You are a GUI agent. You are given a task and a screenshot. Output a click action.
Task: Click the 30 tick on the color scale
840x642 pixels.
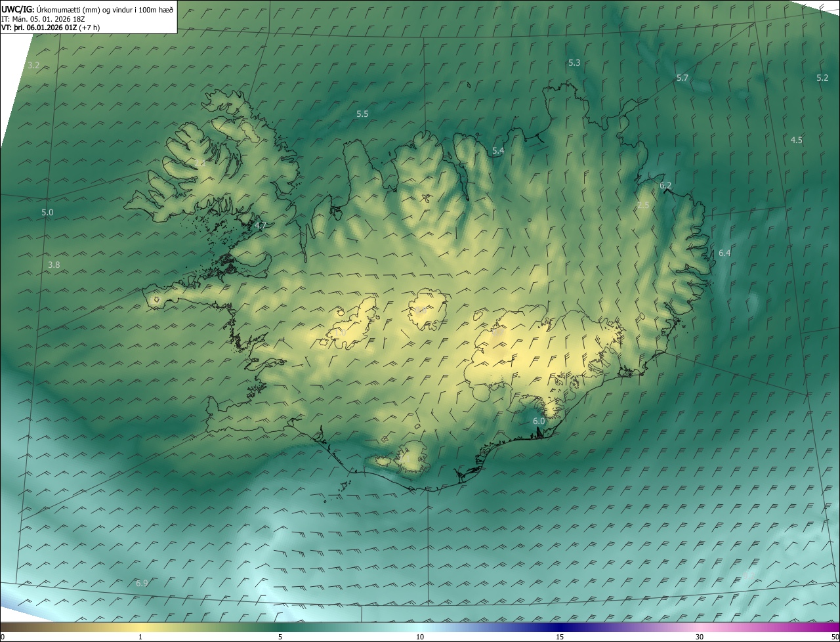tap(700, 637)
